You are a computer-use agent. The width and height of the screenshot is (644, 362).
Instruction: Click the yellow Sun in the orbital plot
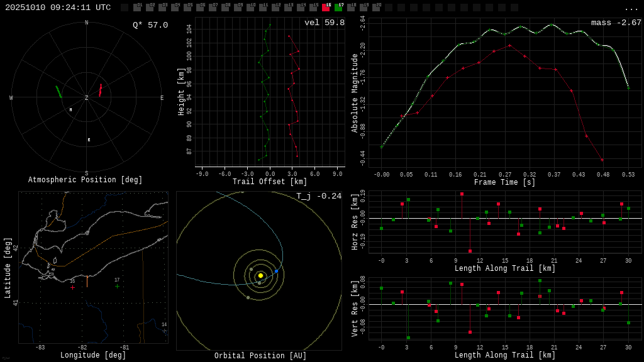tap(260, 275)
